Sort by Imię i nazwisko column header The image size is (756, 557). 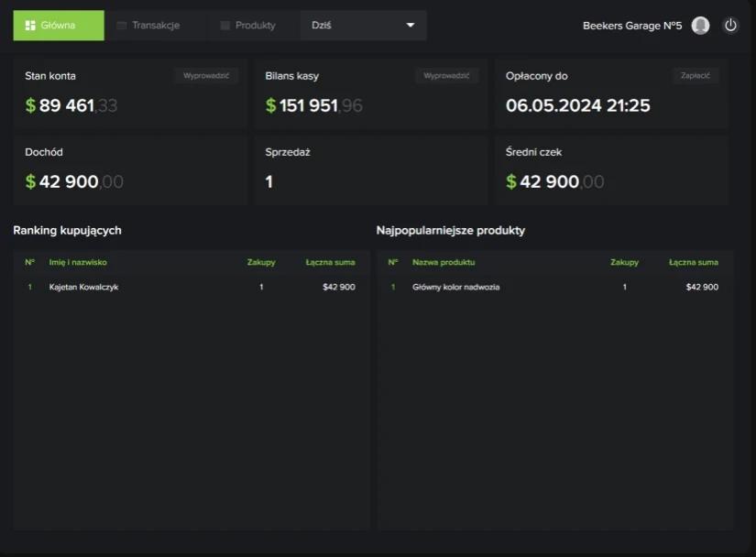pos(78,262)
